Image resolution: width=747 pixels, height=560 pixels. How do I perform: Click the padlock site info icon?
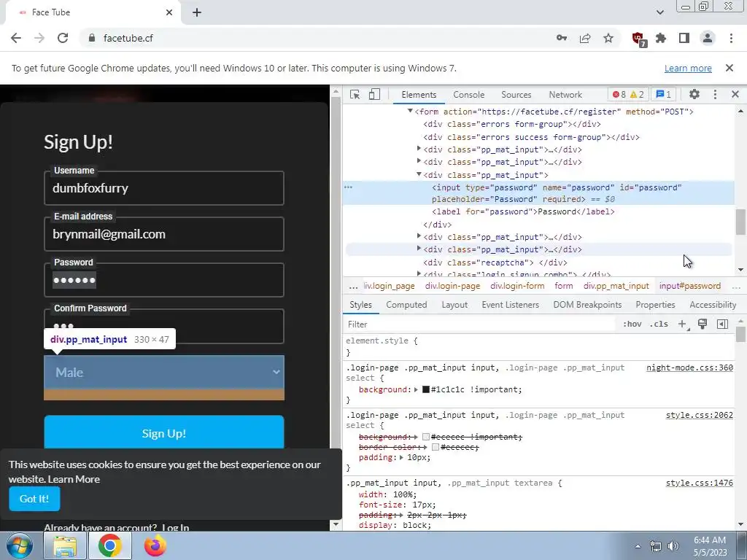(x=92, y=38)
